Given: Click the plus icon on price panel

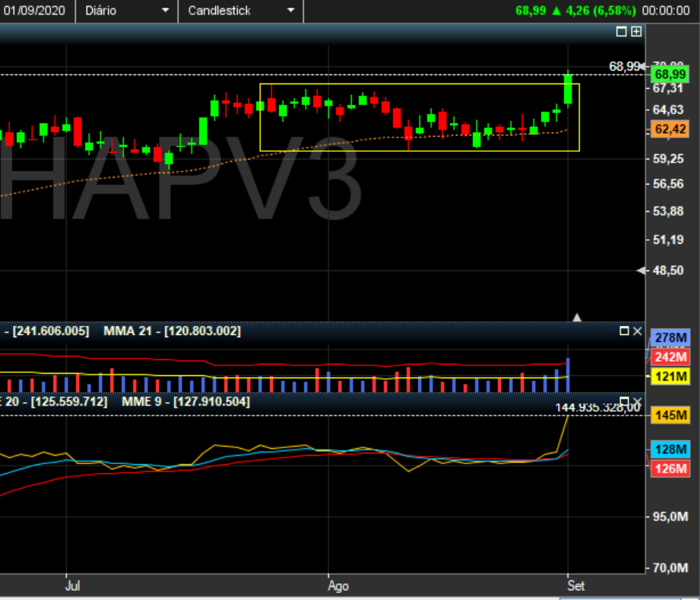Looking at the screenshot, I should pos(636,32).
